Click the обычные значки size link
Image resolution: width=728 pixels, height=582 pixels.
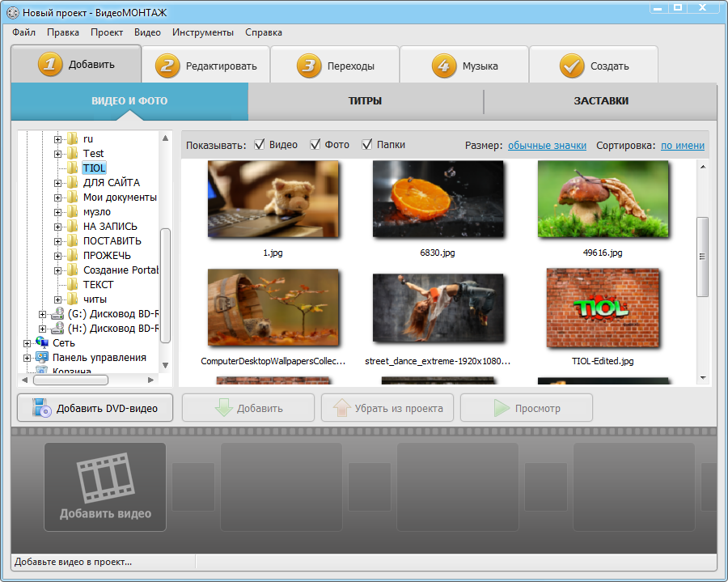click(547, 146)
